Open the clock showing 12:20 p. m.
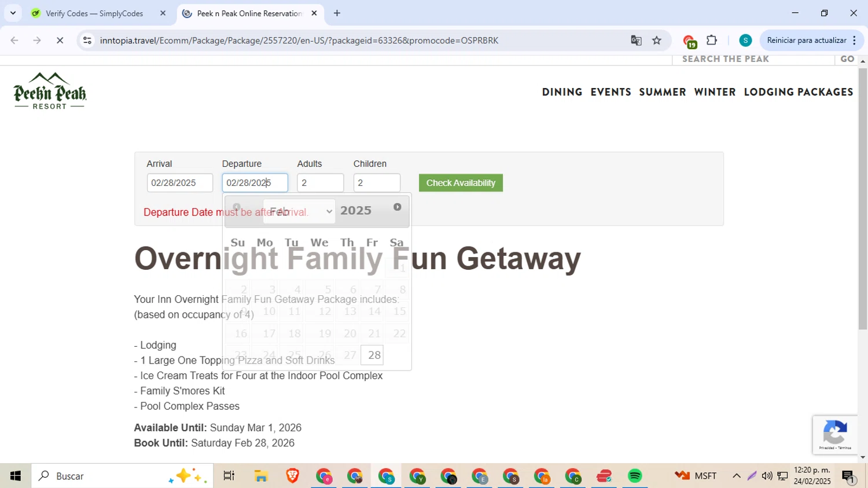 (x=812, y=476)
